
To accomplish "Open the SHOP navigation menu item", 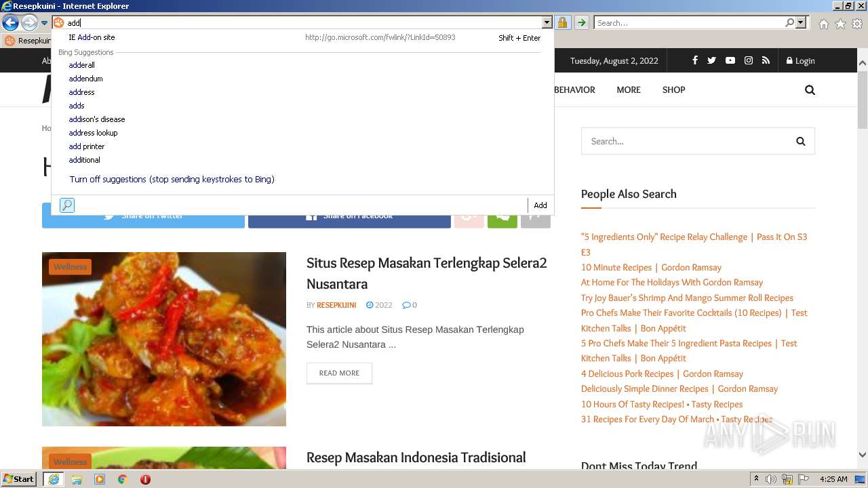I will pyautogui.click(x=674, y=89).
